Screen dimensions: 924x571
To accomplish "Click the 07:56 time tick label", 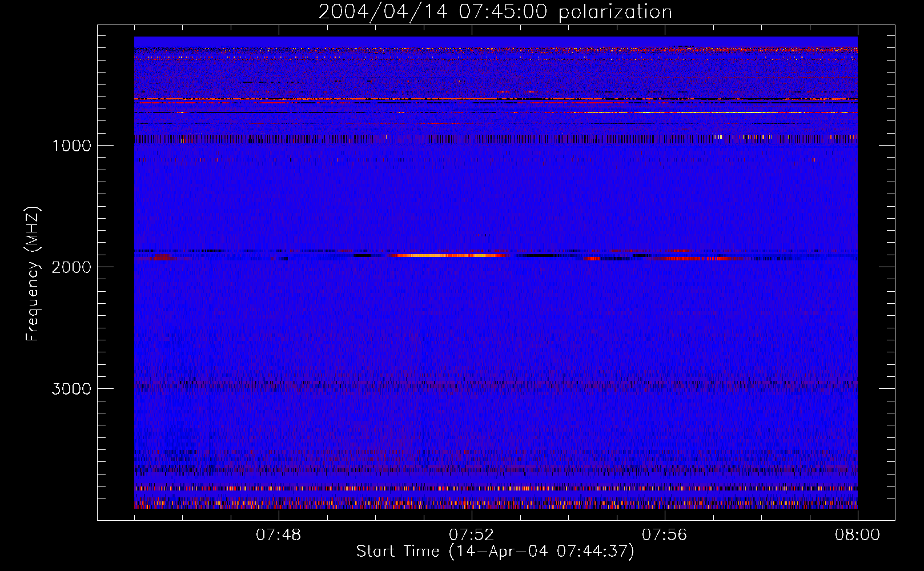I will (x=664, y=535).
